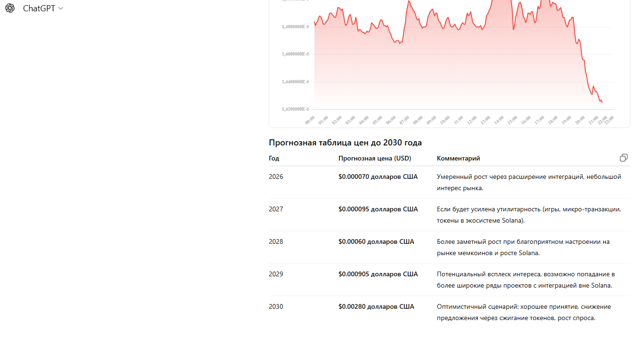Select the 2027 year cell
This screenshot has width=644, height=337.
276,209
